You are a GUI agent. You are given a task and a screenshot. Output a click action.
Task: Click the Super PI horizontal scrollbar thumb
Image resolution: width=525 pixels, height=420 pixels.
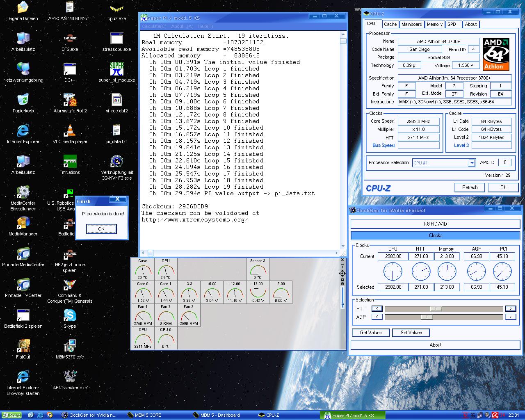click(x=150, y=253)
